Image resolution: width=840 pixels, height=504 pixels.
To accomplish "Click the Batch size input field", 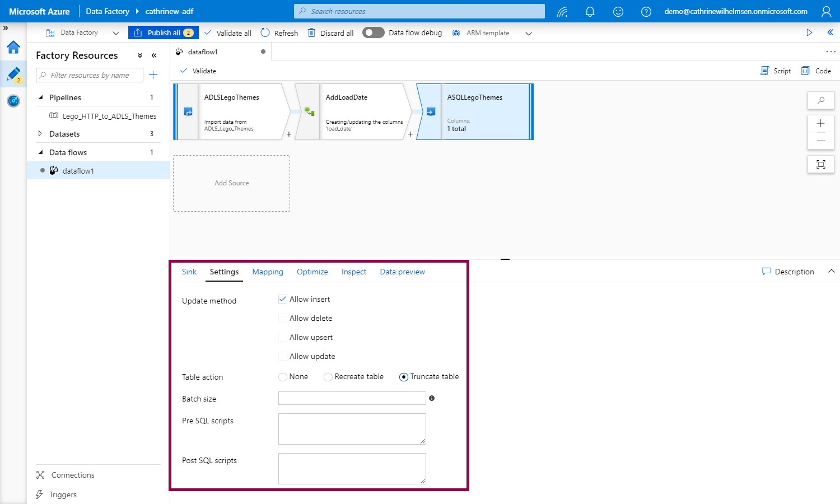I will coord(352,398).
